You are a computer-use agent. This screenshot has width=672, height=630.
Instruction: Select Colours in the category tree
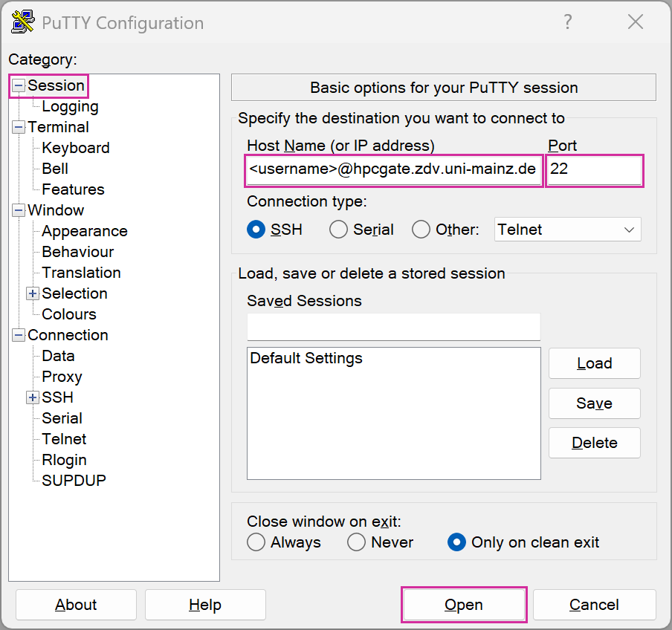pos(69,314)
